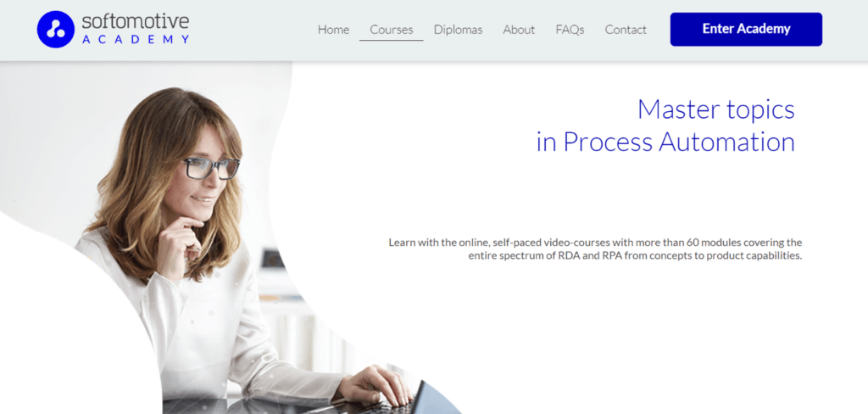This screenshot has width=868, height=414.
Task: Click the Learn with the online paragraph line
Action: pos(595,243)
